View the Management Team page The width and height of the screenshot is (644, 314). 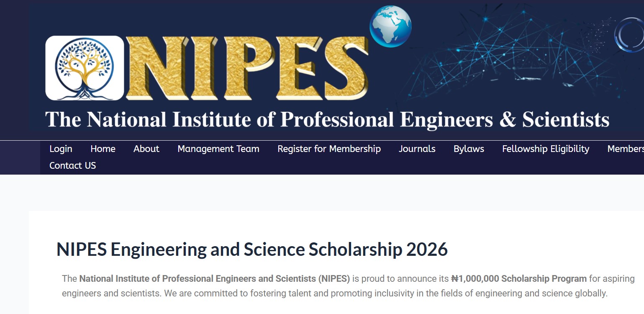pyautogui.click(x=218, y=149)
